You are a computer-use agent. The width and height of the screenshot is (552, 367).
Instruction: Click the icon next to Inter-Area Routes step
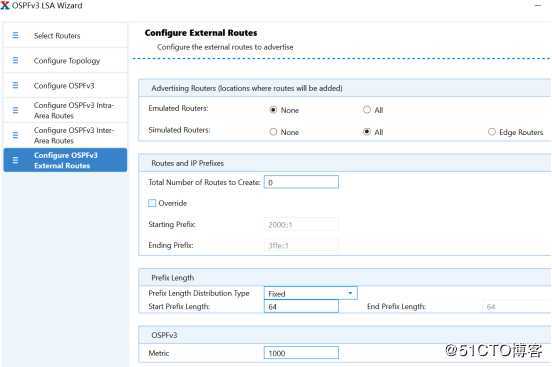tap(15, 135)
